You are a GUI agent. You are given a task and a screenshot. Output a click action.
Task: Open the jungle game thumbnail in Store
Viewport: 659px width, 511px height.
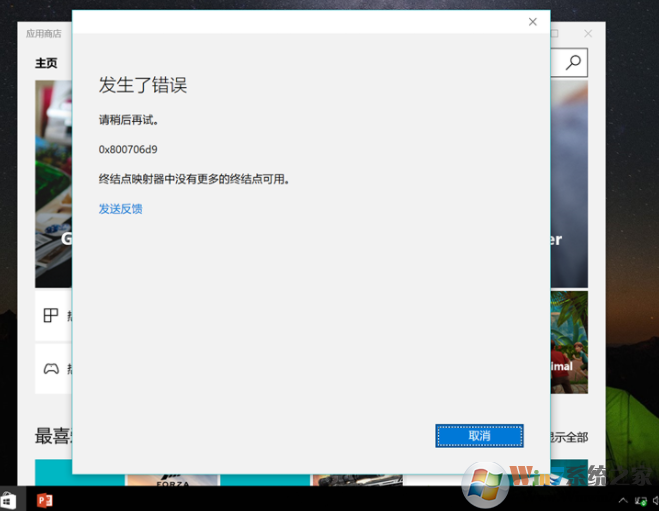pyautogui.click(x=569, y=342)
